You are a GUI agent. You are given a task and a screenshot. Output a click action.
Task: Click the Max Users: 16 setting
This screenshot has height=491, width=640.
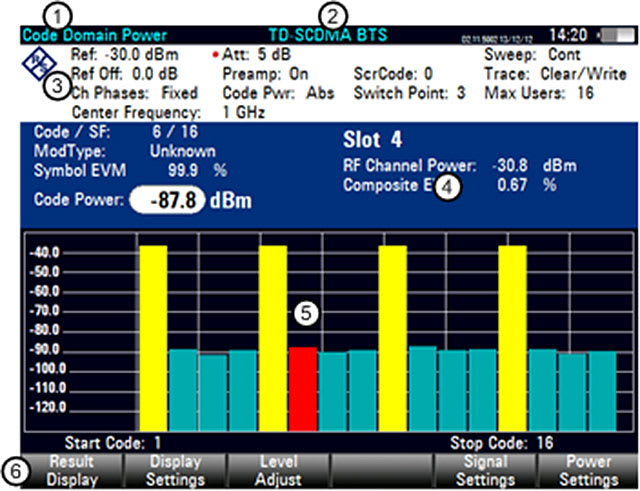pos(539,93)
